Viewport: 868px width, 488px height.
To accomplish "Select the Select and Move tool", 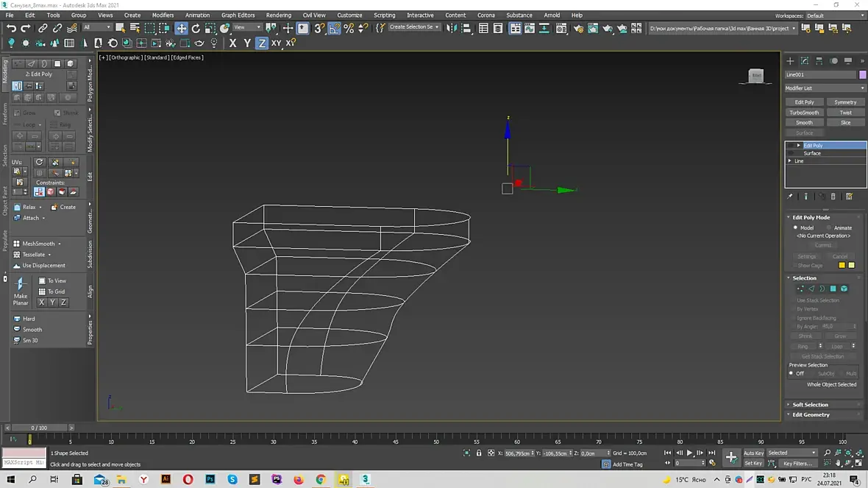I will tap(181, 28).
